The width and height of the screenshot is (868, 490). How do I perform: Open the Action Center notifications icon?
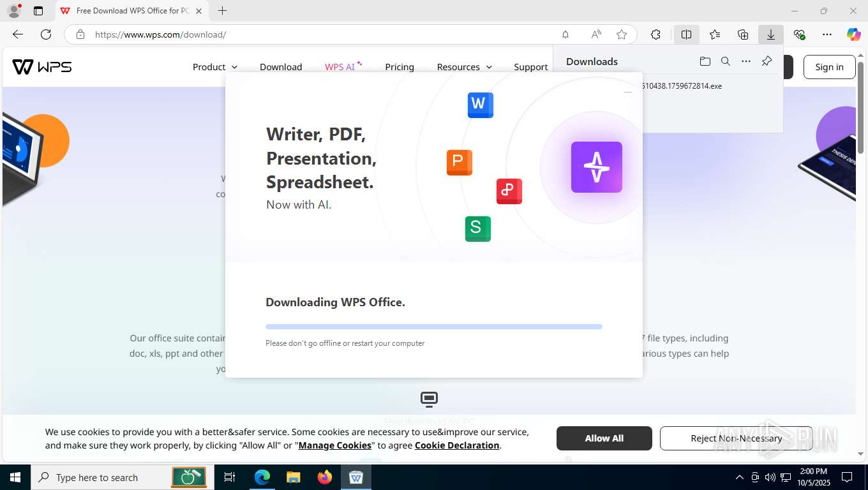click(847, 477)
